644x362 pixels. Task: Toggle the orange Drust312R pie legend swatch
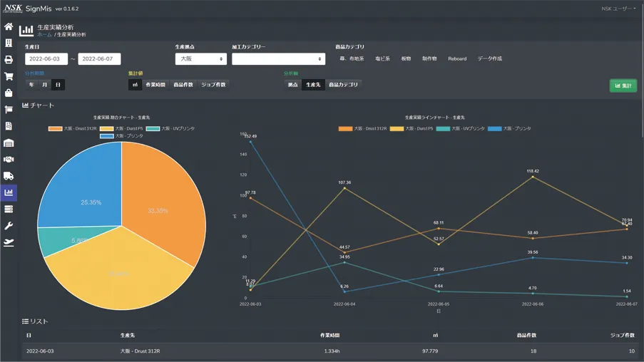click(x=56, y=129)
